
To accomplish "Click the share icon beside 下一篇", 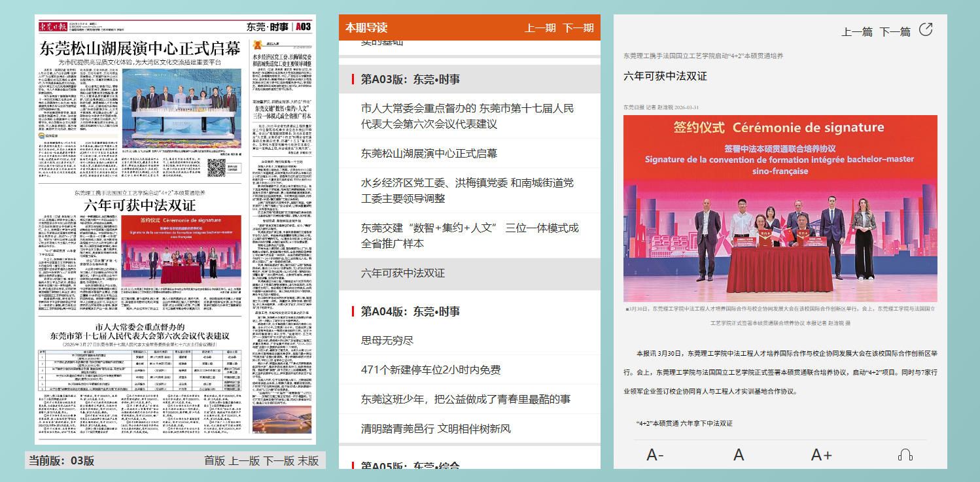I will 926,29.
